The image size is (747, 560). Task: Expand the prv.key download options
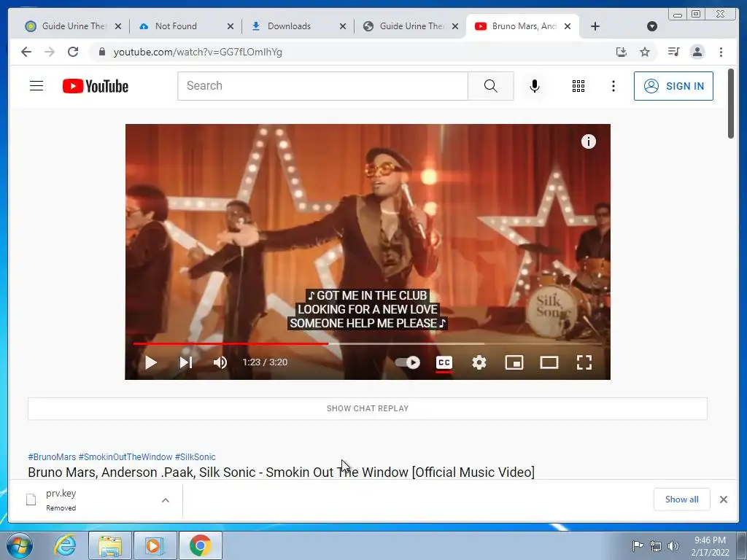(166, 500)
